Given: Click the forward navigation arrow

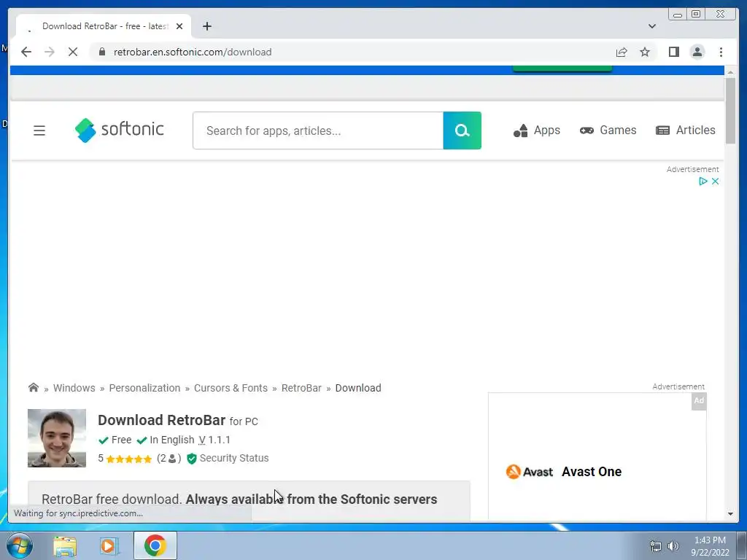Looking at the screenshot, I should [x=50, y=52].
